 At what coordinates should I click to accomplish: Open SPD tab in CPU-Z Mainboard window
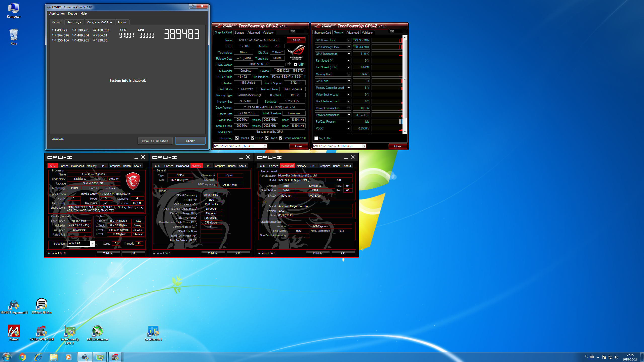[x=313, y=166]
